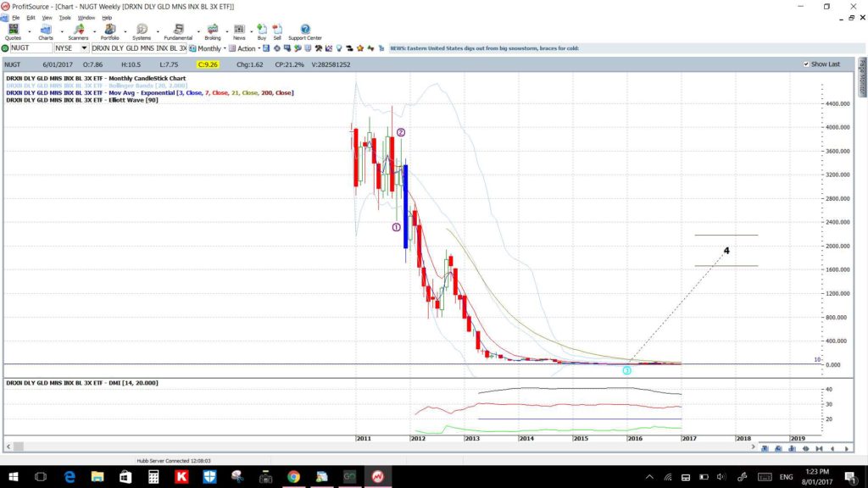
Task: Open the Help menu
Action: pyautogui.click(x=107, y=18)
